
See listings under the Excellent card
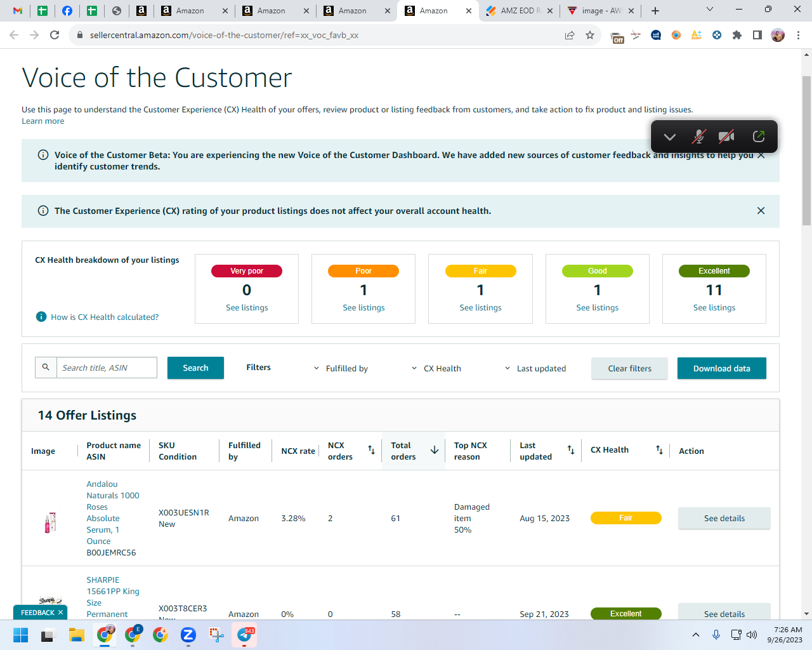[x=714, y=308]
